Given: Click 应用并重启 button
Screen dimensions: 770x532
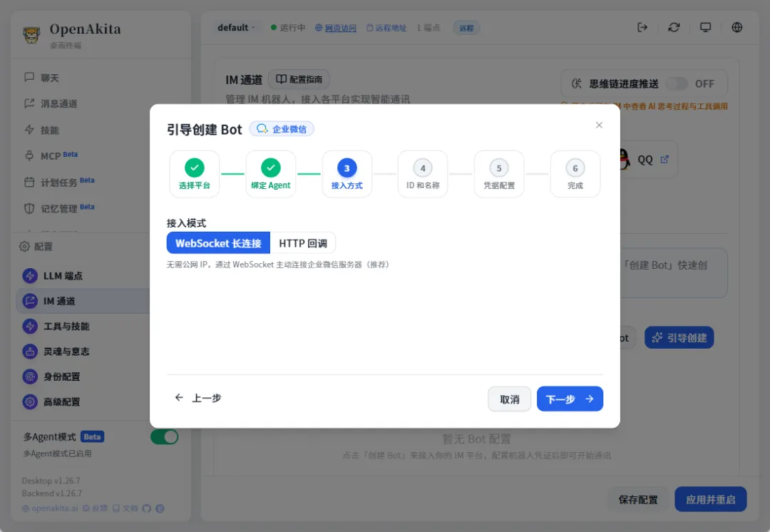Looking at the screenshot, I should click(x=711, y=500).
